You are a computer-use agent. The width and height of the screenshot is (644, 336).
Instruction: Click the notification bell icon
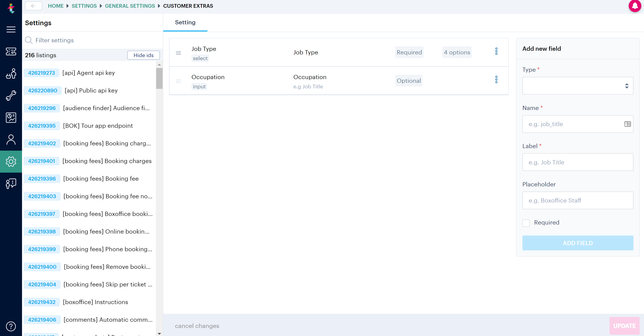[x=634, y=6]
